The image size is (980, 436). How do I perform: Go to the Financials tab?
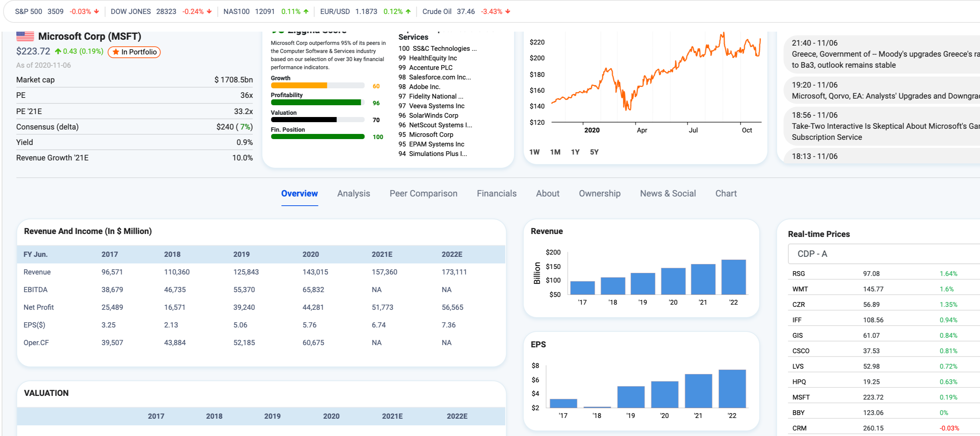pos(497,194)
